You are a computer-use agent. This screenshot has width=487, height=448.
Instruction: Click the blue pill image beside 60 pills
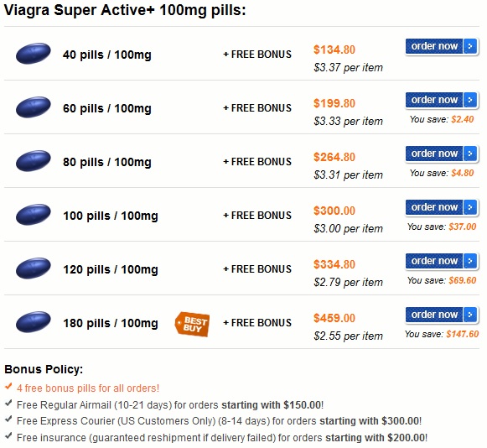pyautogui.click(x=34, y=107)
